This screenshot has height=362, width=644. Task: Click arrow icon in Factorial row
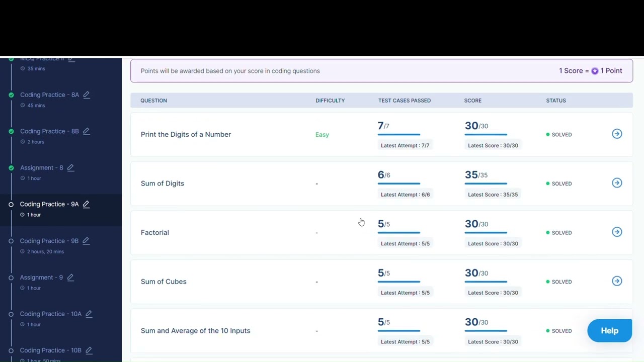617,232
